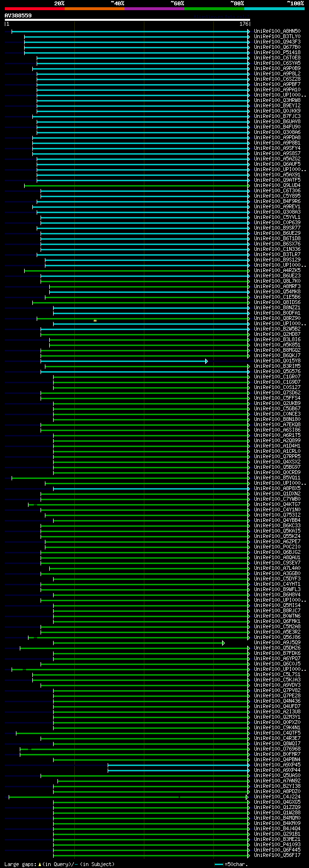Select hit label UniRef100_A5AZG2
The image size is (309, 868).
pyautogui.click(x=277, y=159)
